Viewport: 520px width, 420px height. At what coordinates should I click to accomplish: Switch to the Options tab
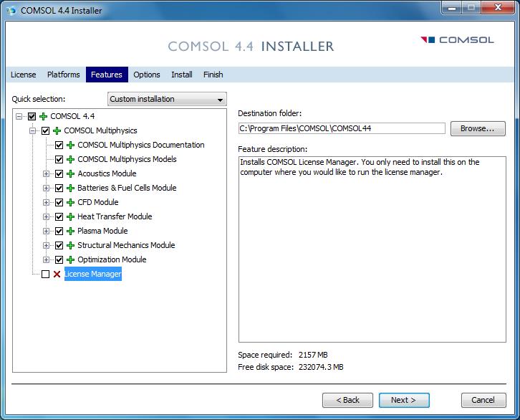[147, 75]
